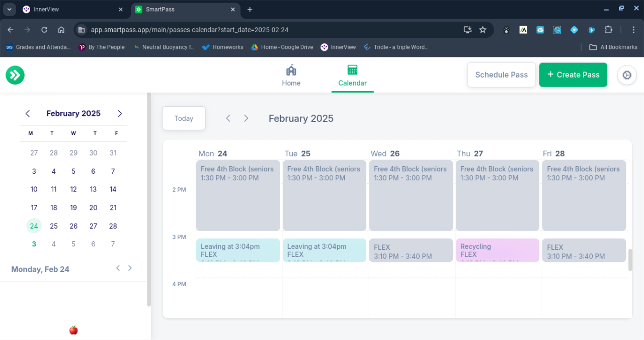Reload the page
The image size is (644, 340).
tap(44, 30)
